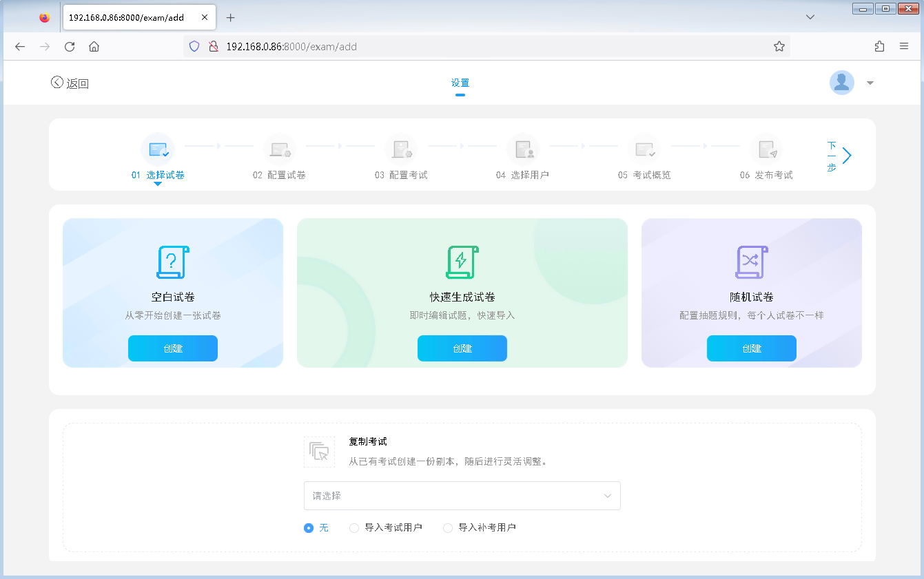Image resolution: width=924 pixels, height=579 pixels.
Task: Open the 请选择 exam copy dropdown
Action: click(462, 496)
